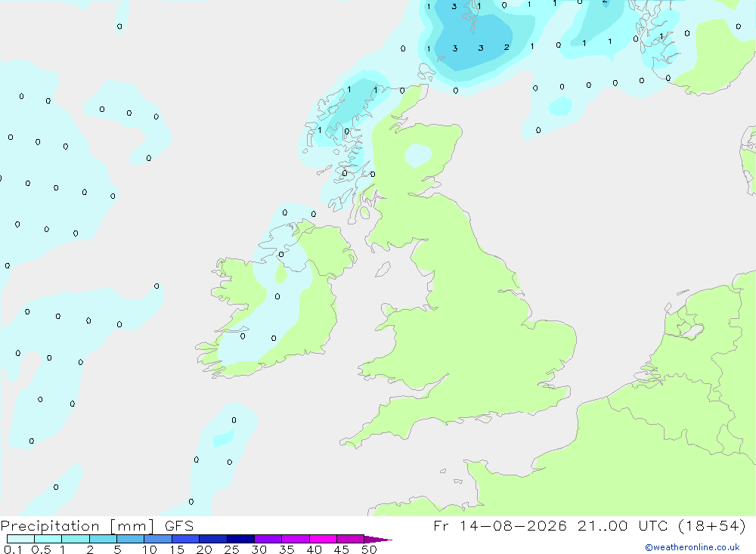Click the Isle of Man on the map
The width and height of the screenshot is (756, 554).
pyautogui.click(x=383, y=270)
